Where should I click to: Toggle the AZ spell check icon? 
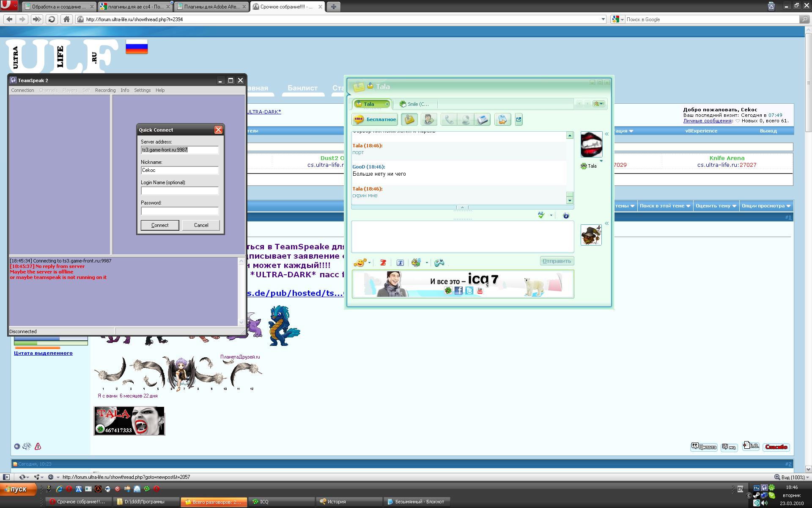pos(541,215)
